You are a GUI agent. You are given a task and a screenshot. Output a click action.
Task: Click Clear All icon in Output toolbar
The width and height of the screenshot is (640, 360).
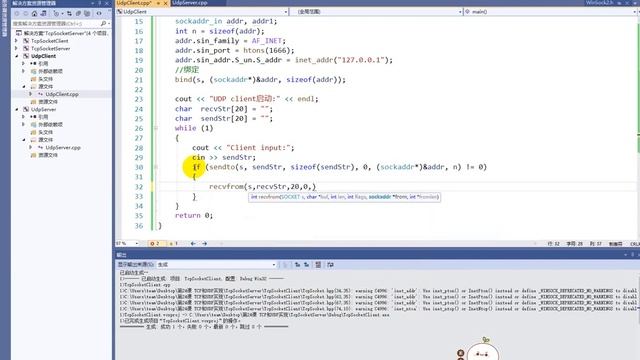click(x=318, y=264)
